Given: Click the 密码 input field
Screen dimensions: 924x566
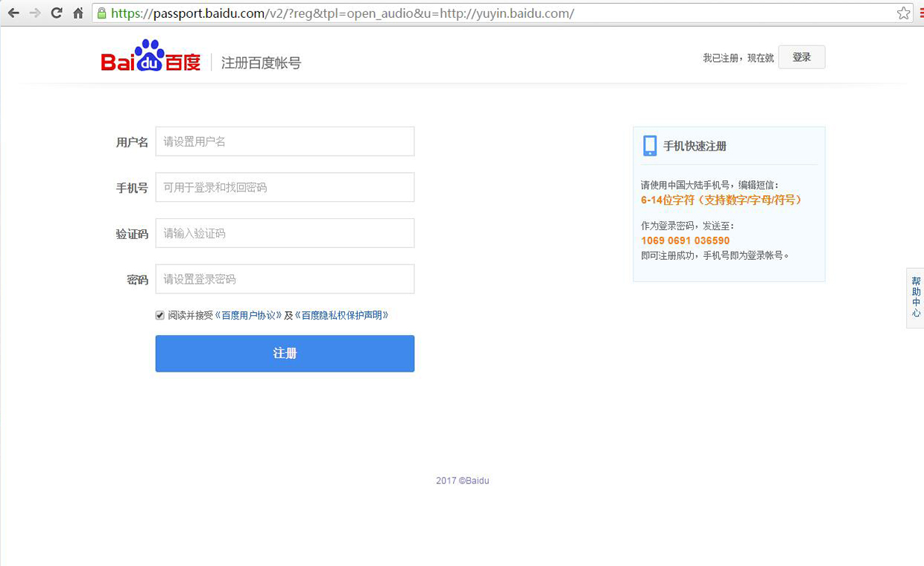Looking at the screenshot, I should (x=285, y=279).
